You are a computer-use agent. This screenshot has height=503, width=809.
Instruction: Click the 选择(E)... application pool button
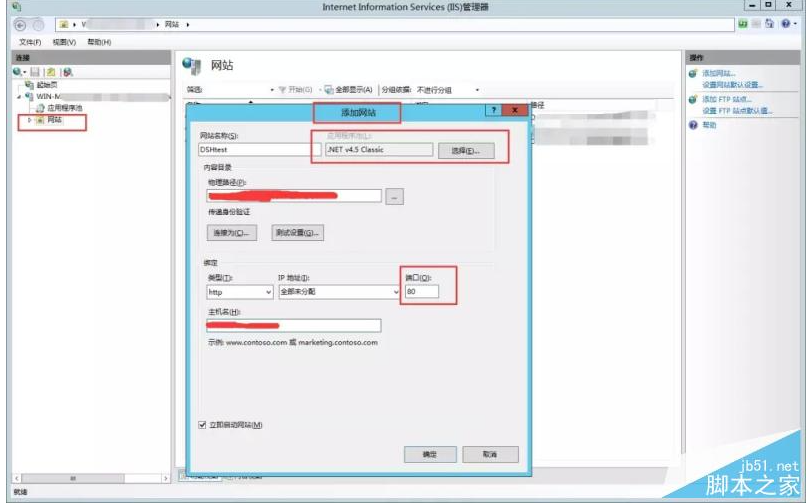point(466,151)
